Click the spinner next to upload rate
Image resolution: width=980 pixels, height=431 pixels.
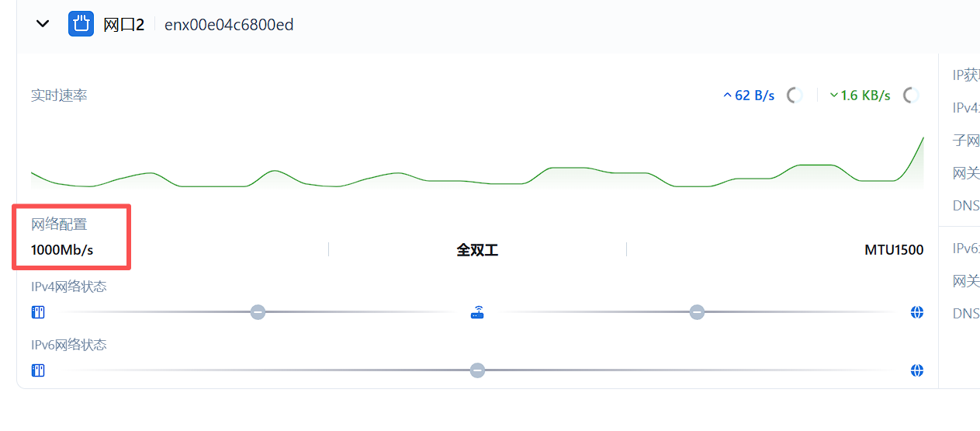tap(794, 96)
